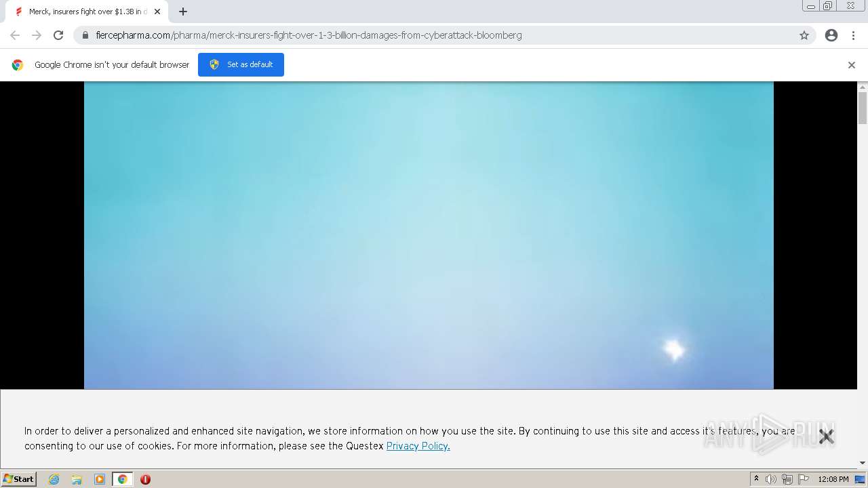The height and width of the screenshot is (488, 868).
Task: Open the media player taskbar icon
Action: pyautogui.click(x=100, y=479)
